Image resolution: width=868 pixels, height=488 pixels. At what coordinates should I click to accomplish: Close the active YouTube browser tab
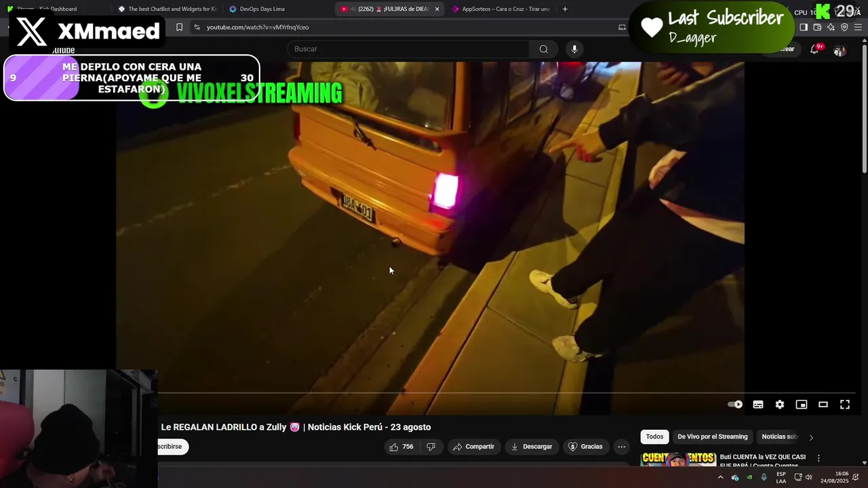(x=437, y=9)
